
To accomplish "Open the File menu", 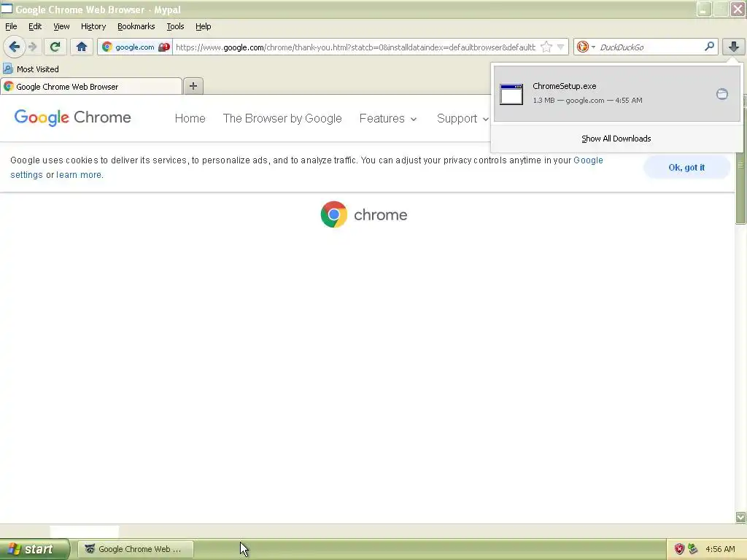I will pos(11,26).
